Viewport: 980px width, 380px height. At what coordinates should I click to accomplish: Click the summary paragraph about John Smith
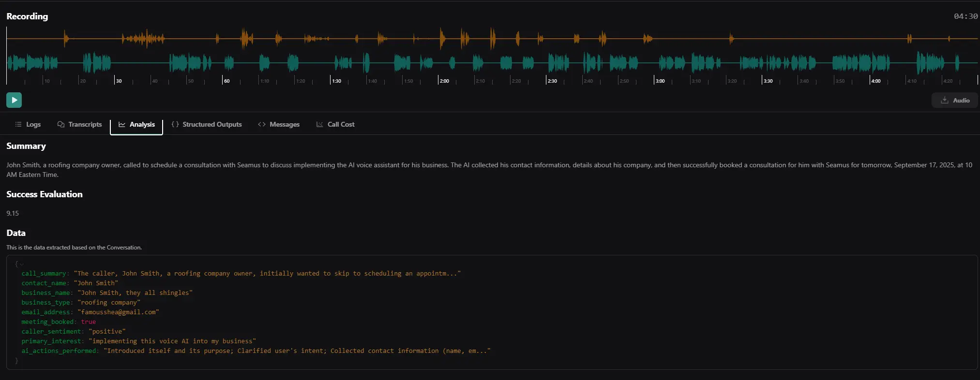(489, 170)
